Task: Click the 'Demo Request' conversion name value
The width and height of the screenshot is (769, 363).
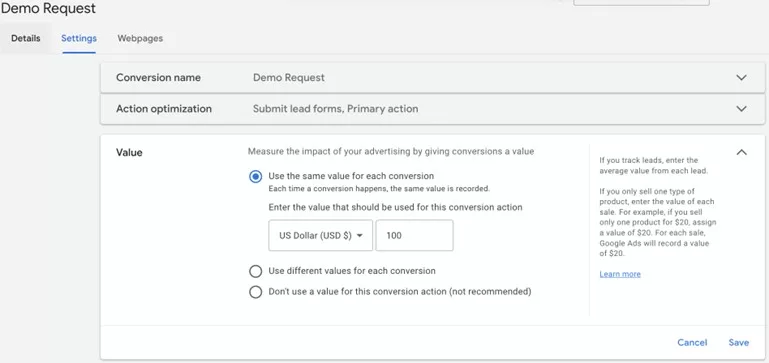Action: [289, 78]
